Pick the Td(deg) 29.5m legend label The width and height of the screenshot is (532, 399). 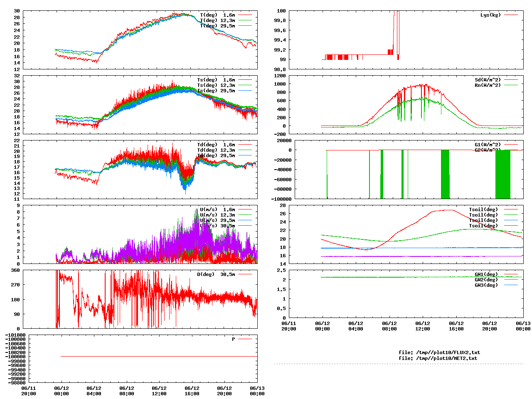[x=216, y=155]
